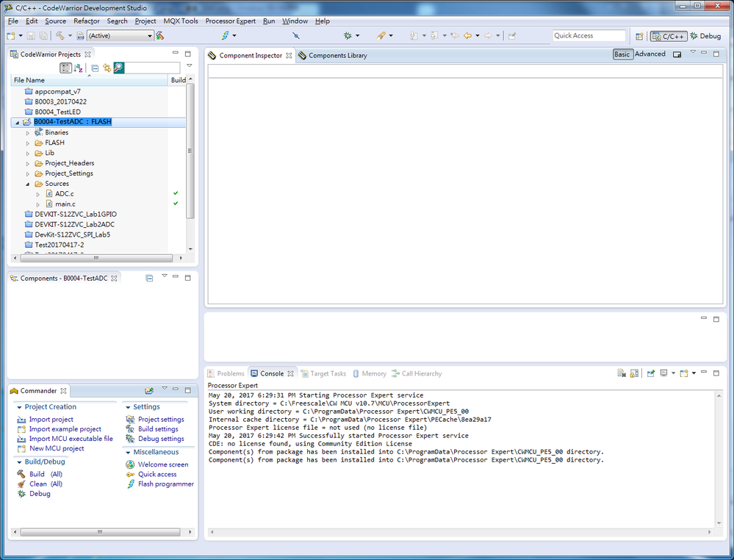734x560 pixels.
Task: Open the File menu
Action: point(13,21)
